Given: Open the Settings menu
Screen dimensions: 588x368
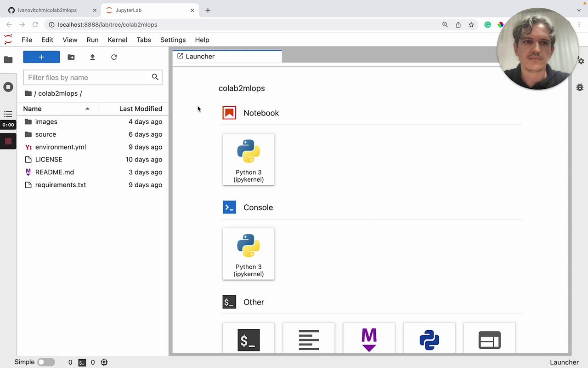Looking at the screenshot, I should [x=173, y=40].
